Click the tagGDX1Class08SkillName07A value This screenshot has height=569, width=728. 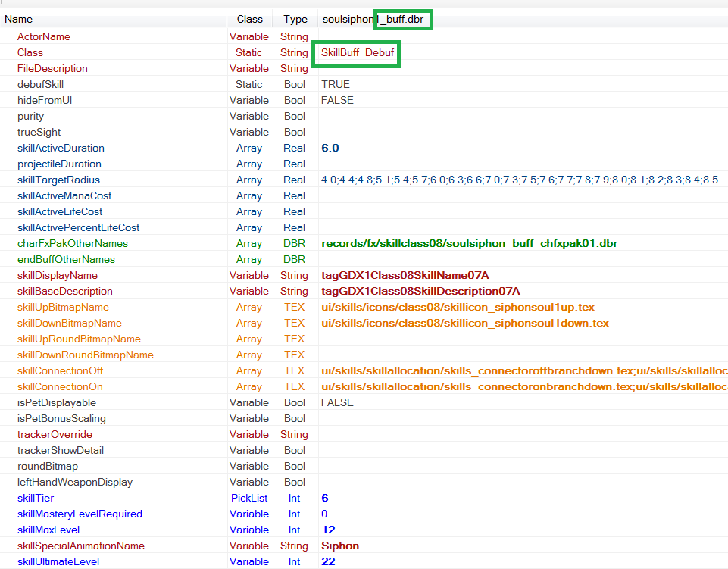(x=405, y=275)
